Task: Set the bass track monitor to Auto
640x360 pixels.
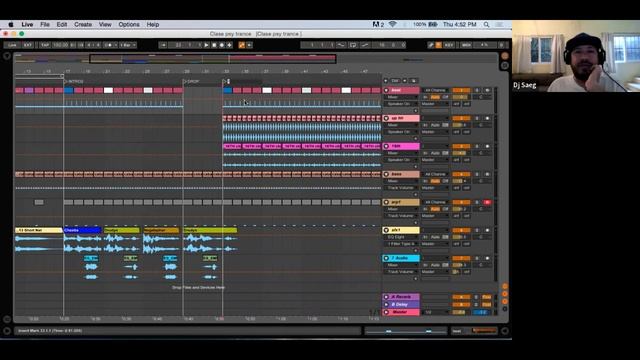Action: point(435,181)
